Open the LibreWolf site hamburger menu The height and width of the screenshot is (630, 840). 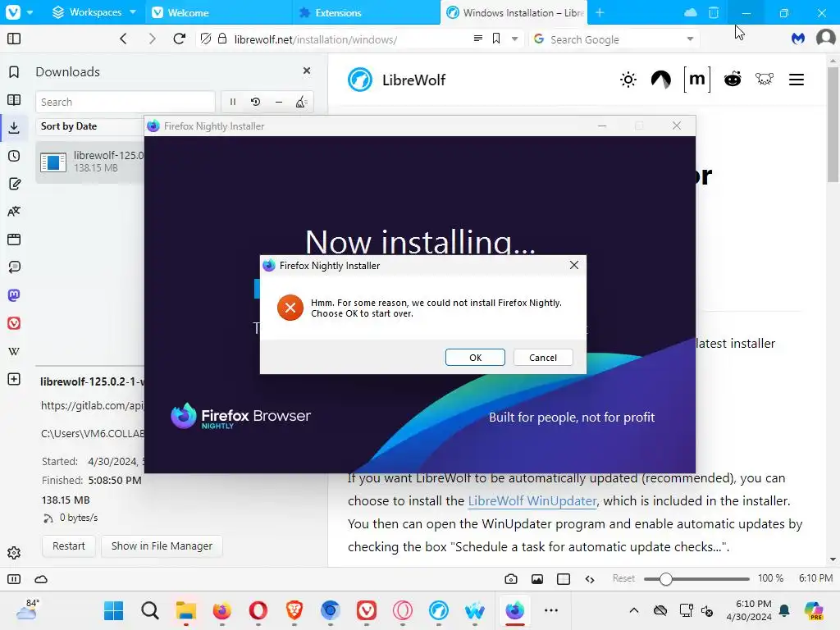click(796, 80)
